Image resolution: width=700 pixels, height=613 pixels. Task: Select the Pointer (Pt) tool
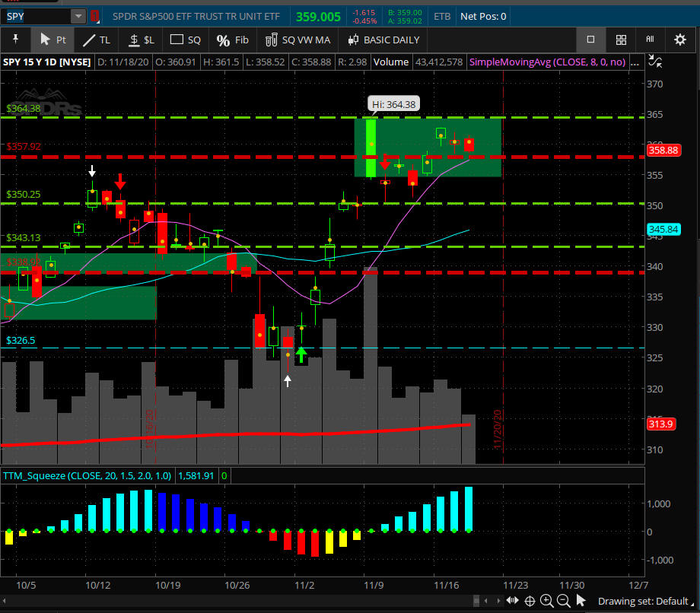click(x=52, y=40)
